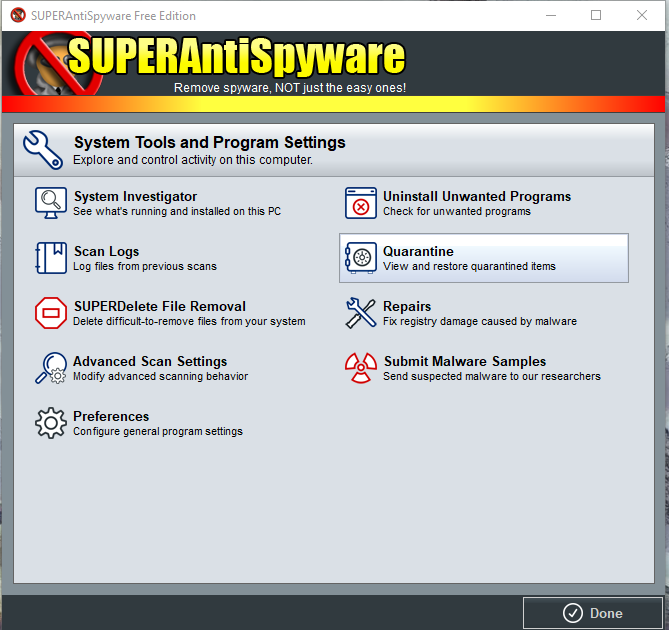Select the SUPERDelete red stop-sign icon

pyautogui.click(x=51, y=313)
